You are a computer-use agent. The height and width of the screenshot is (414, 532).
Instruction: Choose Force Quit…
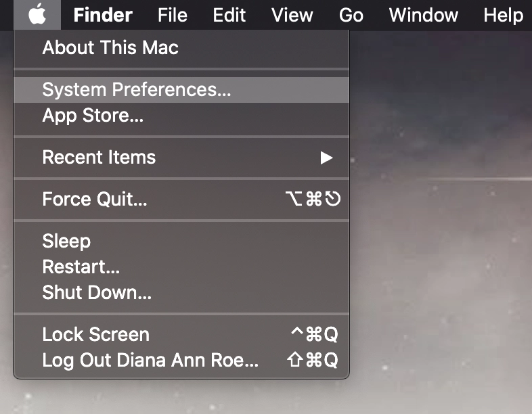[x=181, y=199]
